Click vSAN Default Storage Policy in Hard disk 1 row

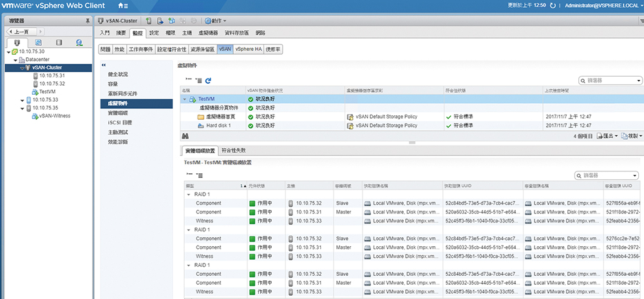[386, 126]
